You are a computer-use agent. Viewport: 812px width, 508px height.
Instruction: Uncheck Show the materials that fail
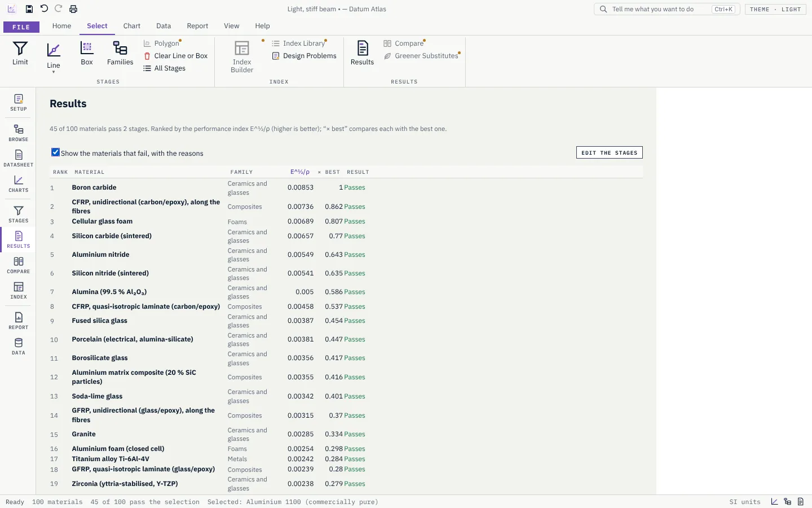coord(56,152)
